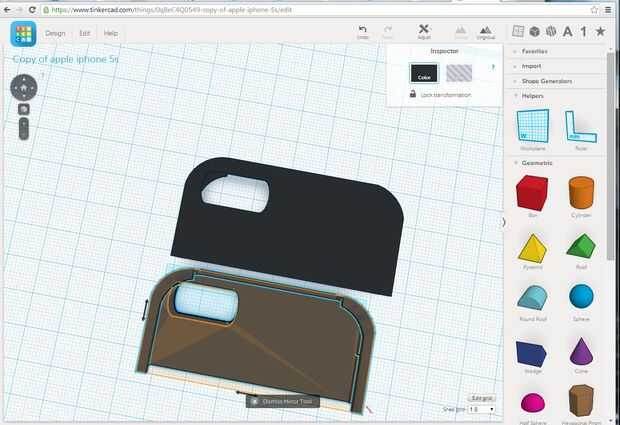Expand the Shape Generators section
The height and width of the screenshot is (425, 620).
tap(546, 81)
